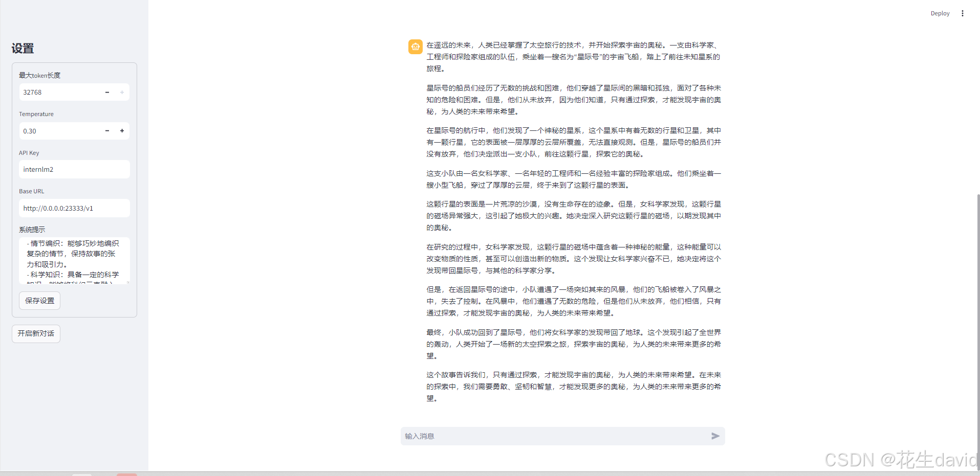Increase max token length with plus
The width and height of the screenshot is (980, 476).
click(122, 93)
